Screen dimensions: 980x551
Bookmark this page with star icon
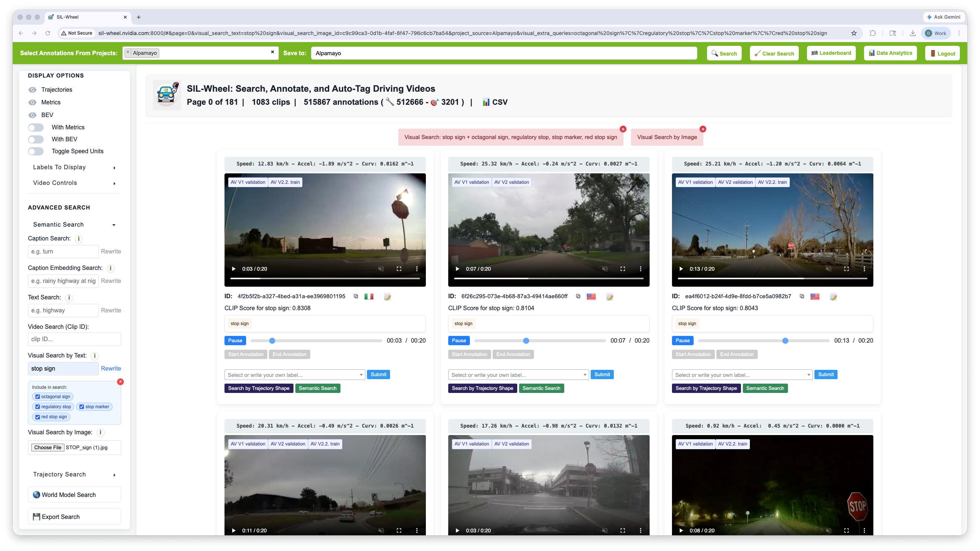point(854,33)
